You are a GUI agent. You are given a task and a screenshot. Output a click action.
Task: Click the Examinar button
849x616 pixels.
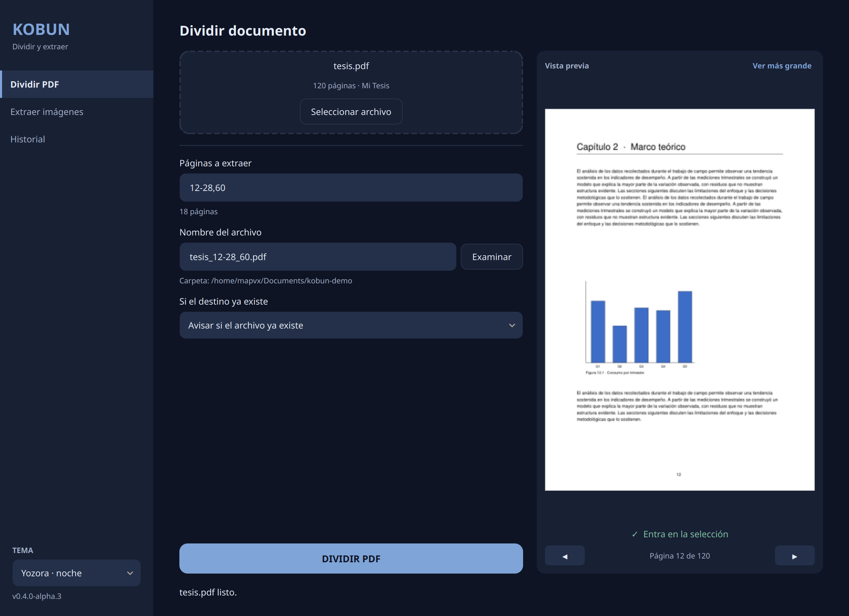point(492,257)
